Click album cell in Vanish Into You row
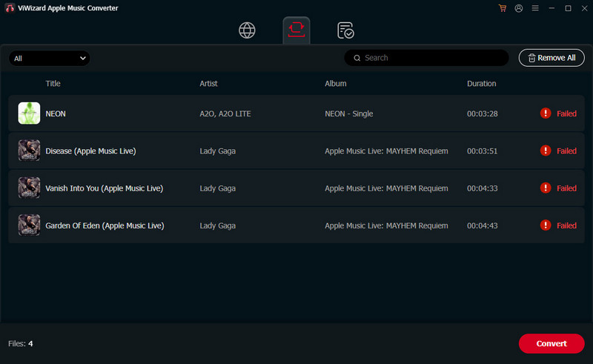This screenshot has height=364, width=593. point(386,188)
